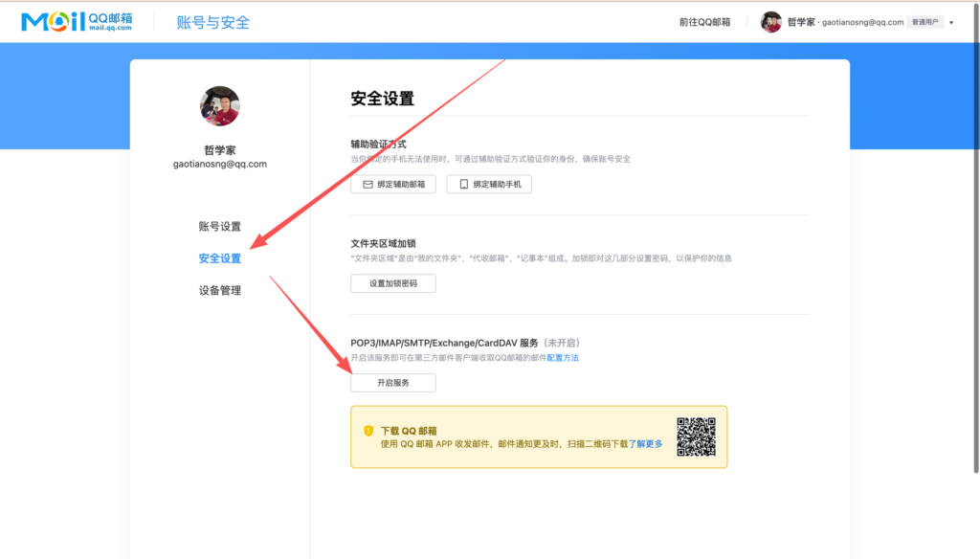Click the envelope icon for 绑定辅助邮箱
Screen dimensions: 980x559
367,184
